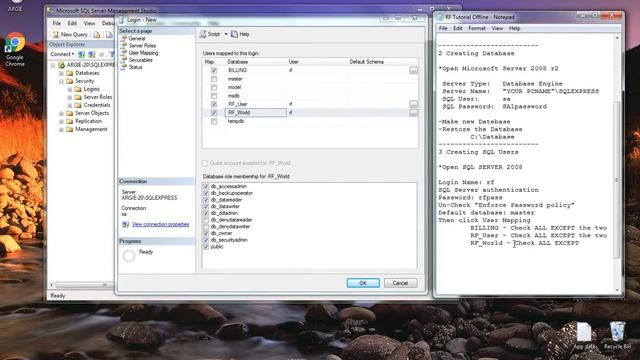Uncheck the RF_User database map checkbox
640x360 pixels.
tap(214, 104)
